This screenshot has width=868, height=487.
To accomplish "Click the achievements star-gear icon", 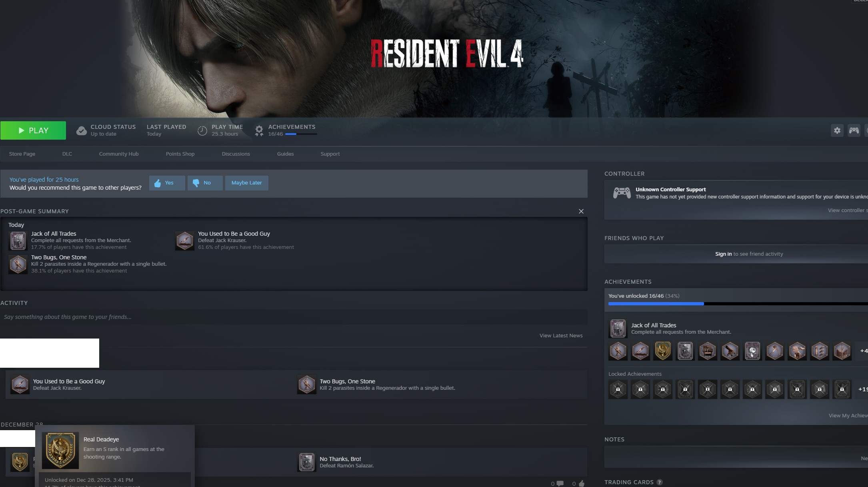I will pos(259,130).
